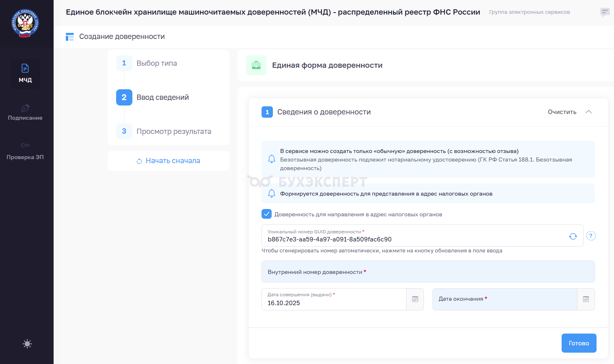
Task: Click the Группа электронных сервисов text
Action: point(530,12)
